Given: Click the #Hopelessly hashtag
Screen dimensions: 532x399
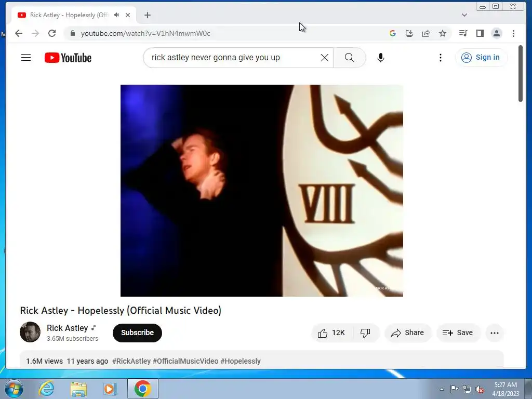Looking at the screenshot, I should 241,361.
